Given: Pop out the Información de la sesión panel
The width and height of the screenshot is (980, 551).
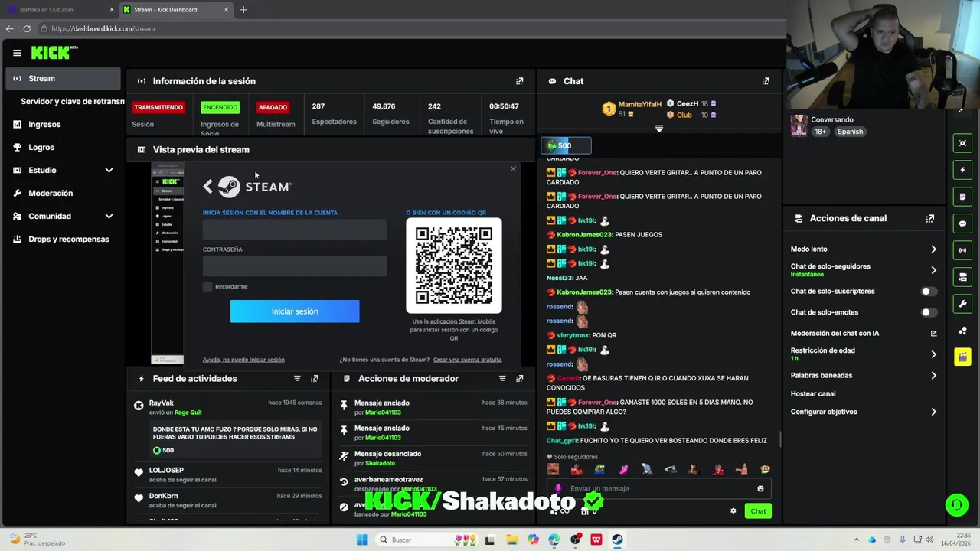Looking at the screenshot, I should pyautogui.click(x=520, y=81).
